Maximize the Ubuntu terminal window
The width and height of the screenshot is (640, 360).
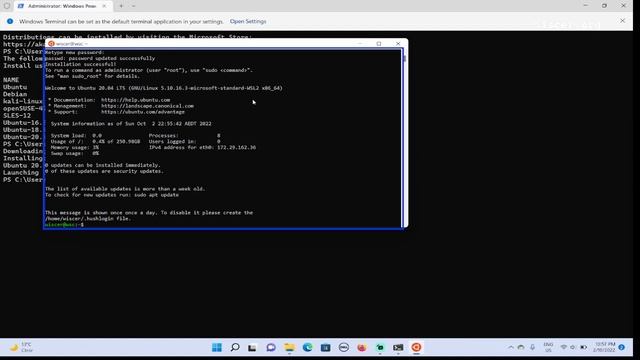[379, 44]
